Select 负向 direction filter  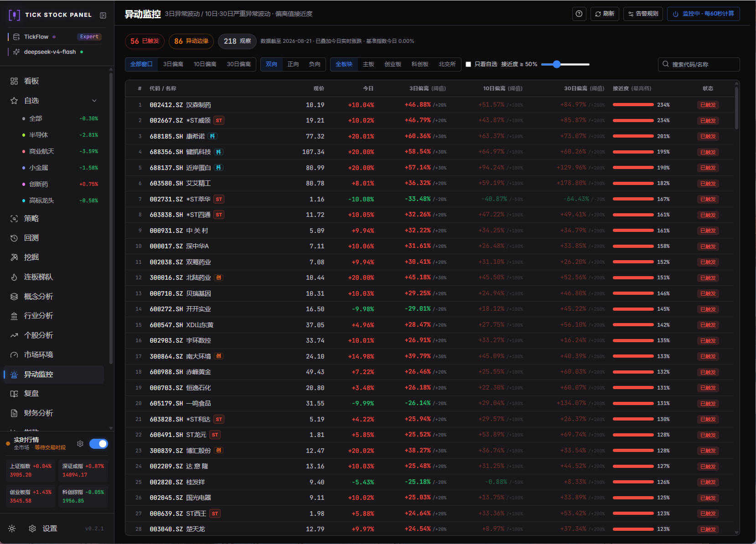tap(315, 64)
